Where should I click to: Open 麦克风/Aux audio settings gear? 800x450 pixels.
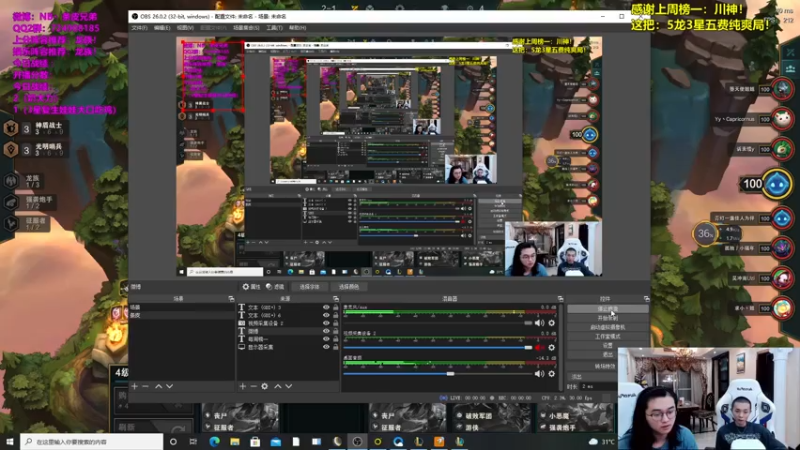tap(552, 323)
